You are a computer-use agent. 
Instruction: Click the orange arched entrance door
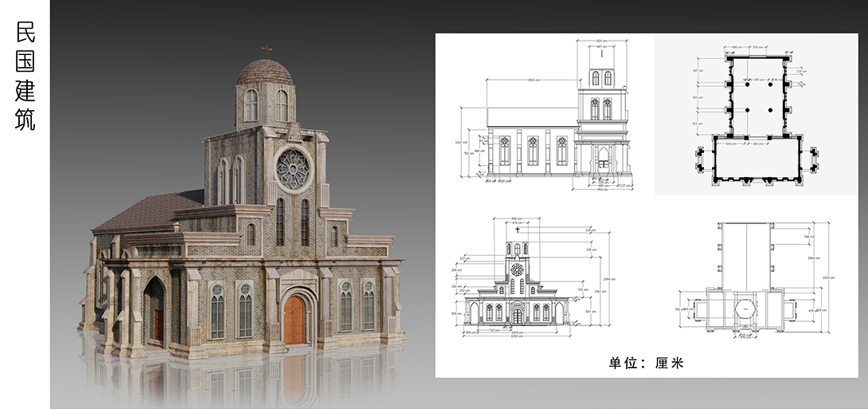[x=295, y=320]
